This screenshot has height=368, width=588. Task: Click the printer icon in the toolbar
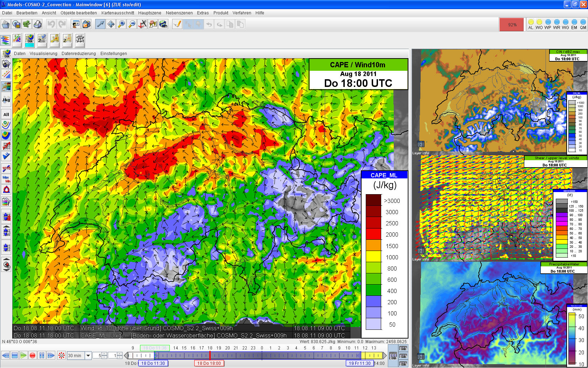tap(37, 25)
